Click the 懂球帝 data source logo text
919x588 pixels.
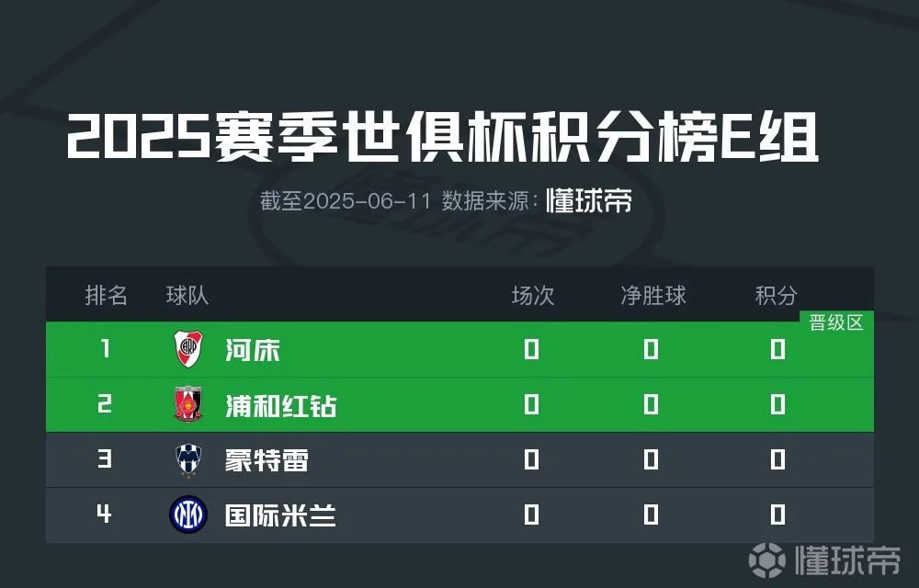589,201
